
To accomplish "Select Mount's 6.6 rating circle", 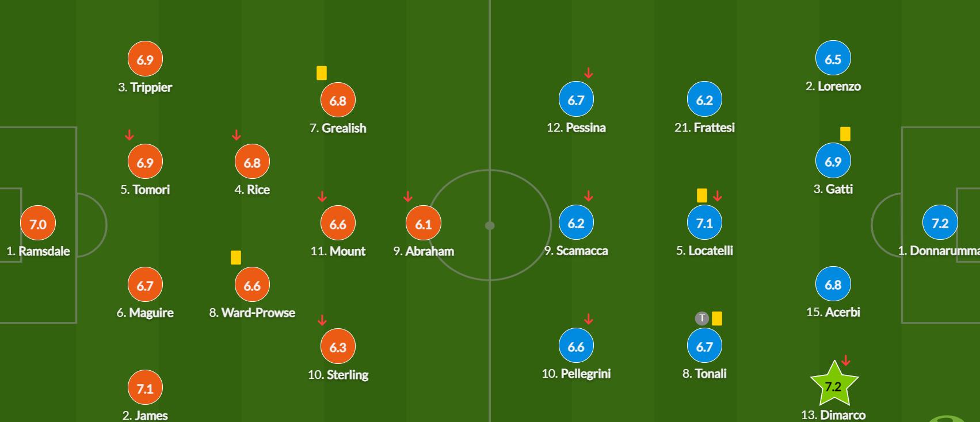I will tap(338, 224).
